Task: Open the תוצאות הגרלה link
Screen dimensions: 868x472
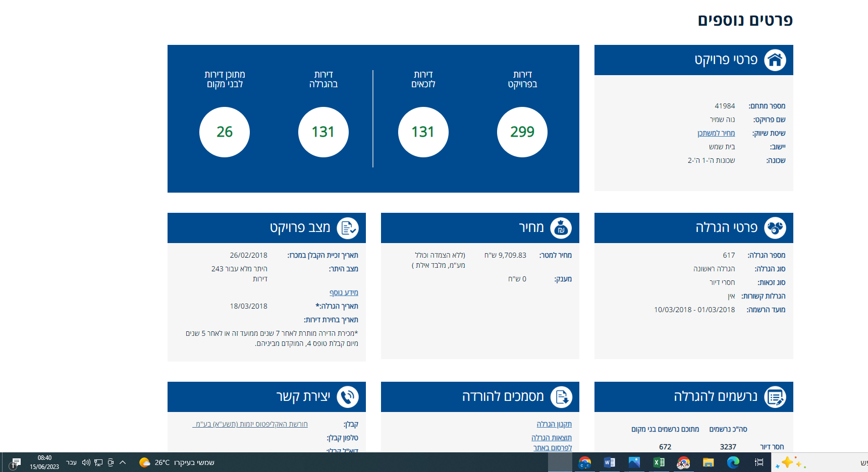Action: [552, 438]
